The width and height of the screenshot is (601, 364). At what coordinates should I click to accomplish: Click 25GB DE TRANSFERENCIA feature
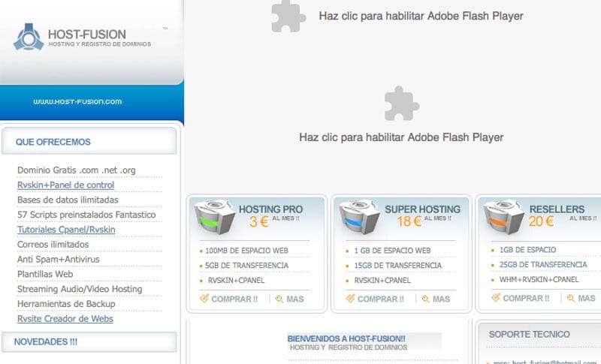[542, 265]
